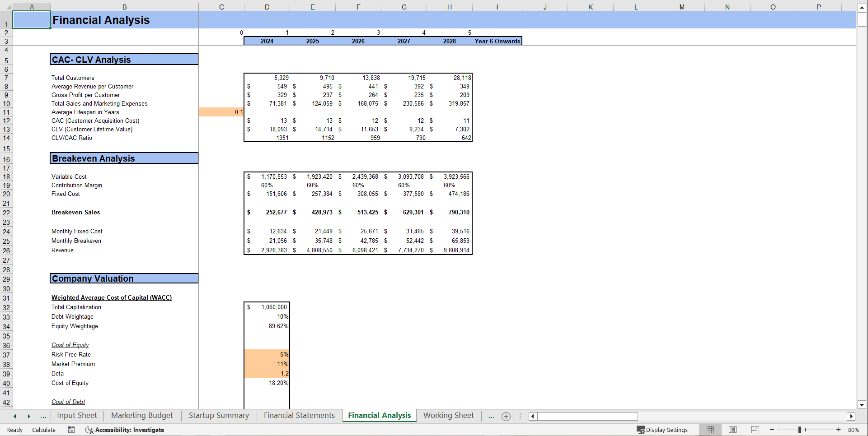
Task: Select the Marketing Budget sheet
Action: click(142, 415)
